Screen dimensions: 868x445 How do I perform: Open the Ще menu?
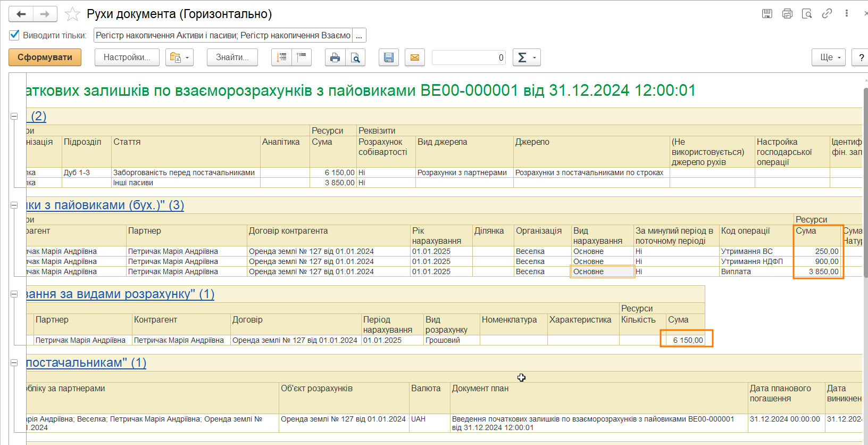point(829,57)
